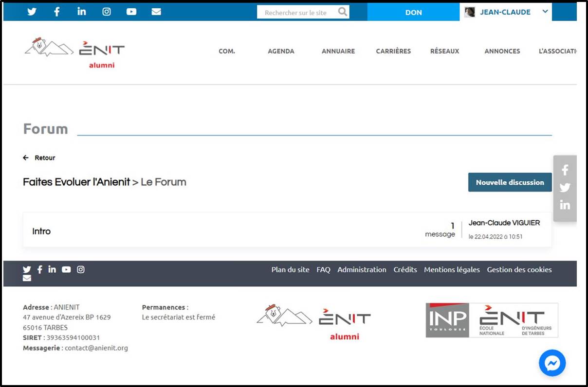Open the Intro discussion thread
Screen dimensions: 588x387
(x=42, y=231)
